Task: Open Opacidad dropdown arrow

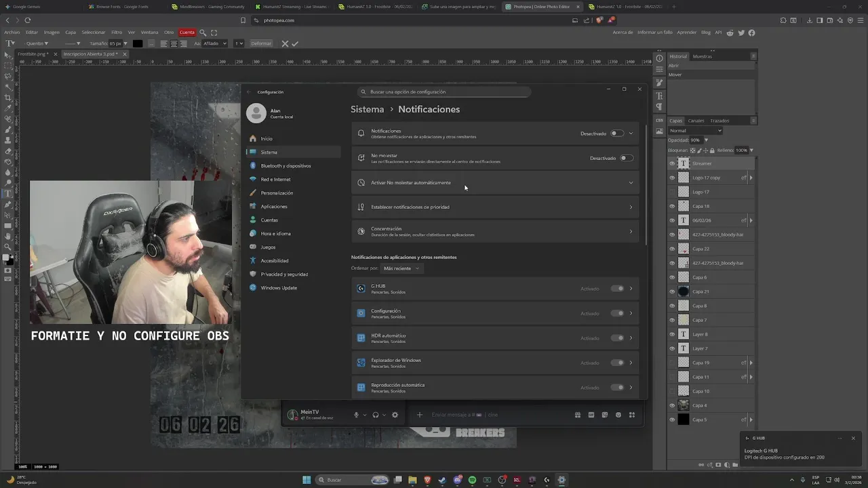Action: pos(706,140)
